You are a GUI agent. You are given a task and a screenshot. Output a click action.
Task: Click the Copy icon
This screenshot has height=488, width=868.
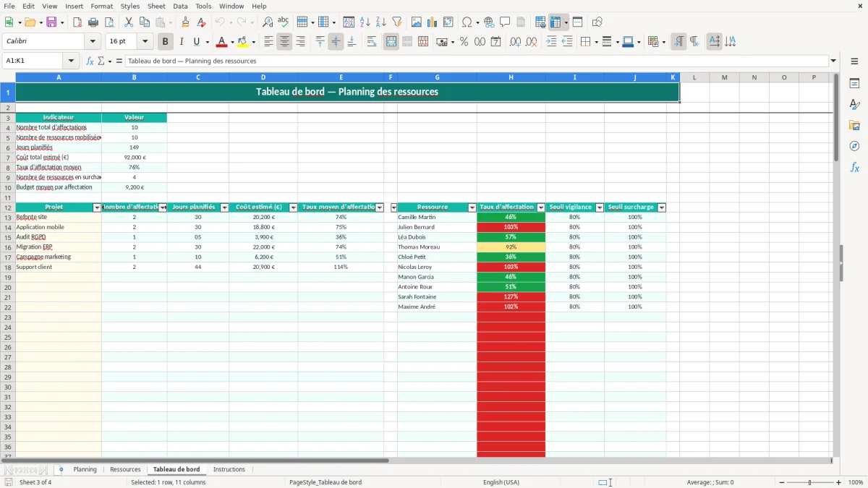click(x=145, y=22)
